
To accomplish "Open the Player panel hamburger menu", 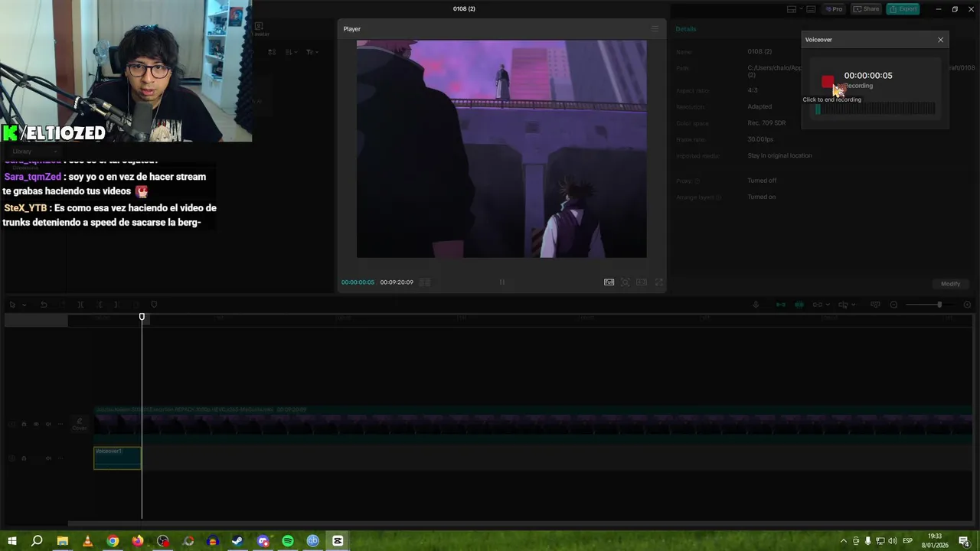I will (655, 29).
